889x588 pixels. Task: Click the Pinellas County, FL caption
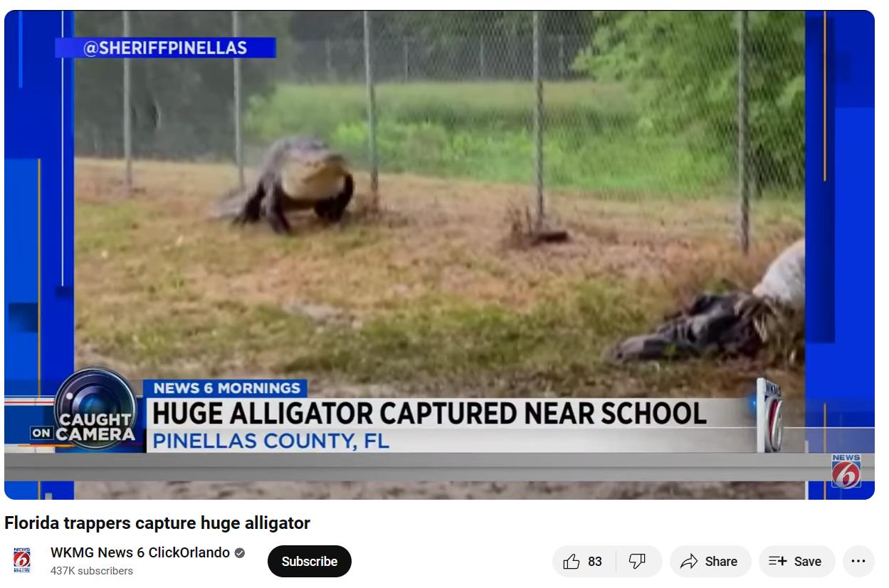[271, 441]
